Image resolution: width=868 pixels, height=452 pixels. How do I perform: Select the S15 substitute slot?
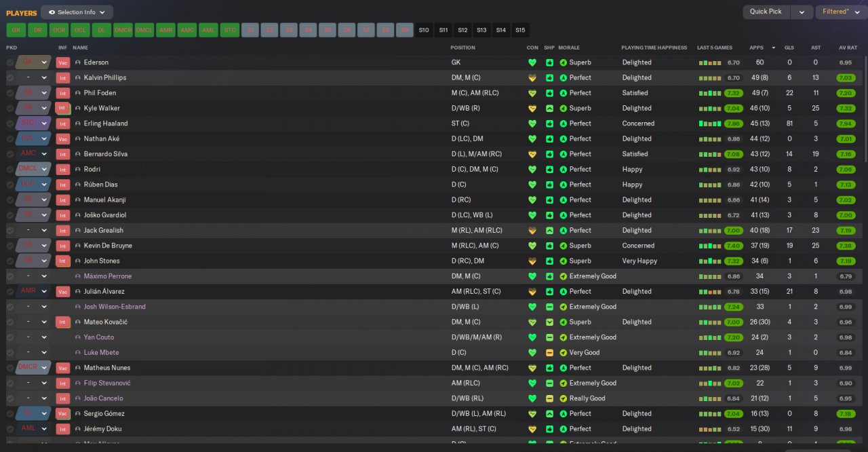pos(520,30)
